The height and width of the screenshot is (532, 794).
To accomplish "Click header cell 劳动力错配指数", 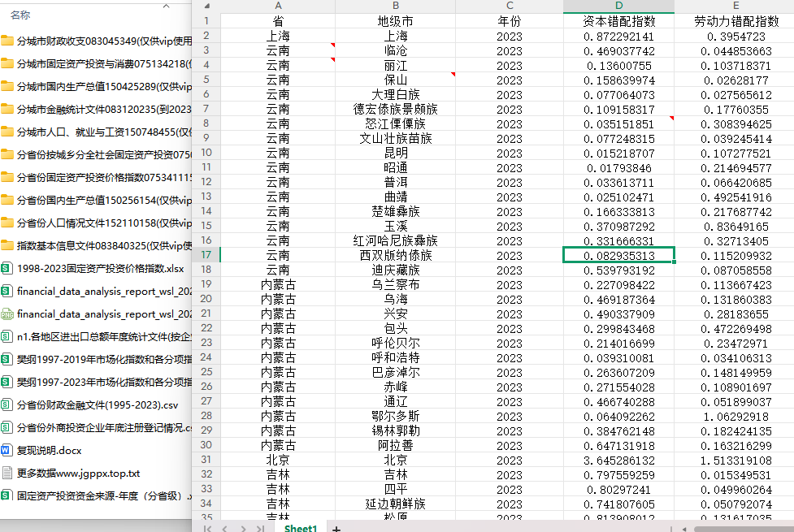I will click(x=735, y=21).
